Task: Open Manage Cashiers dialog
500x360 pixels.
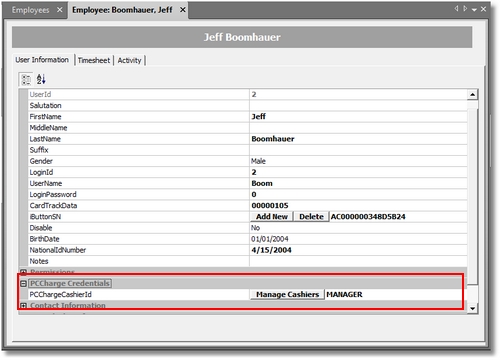Action: (287, 294)
